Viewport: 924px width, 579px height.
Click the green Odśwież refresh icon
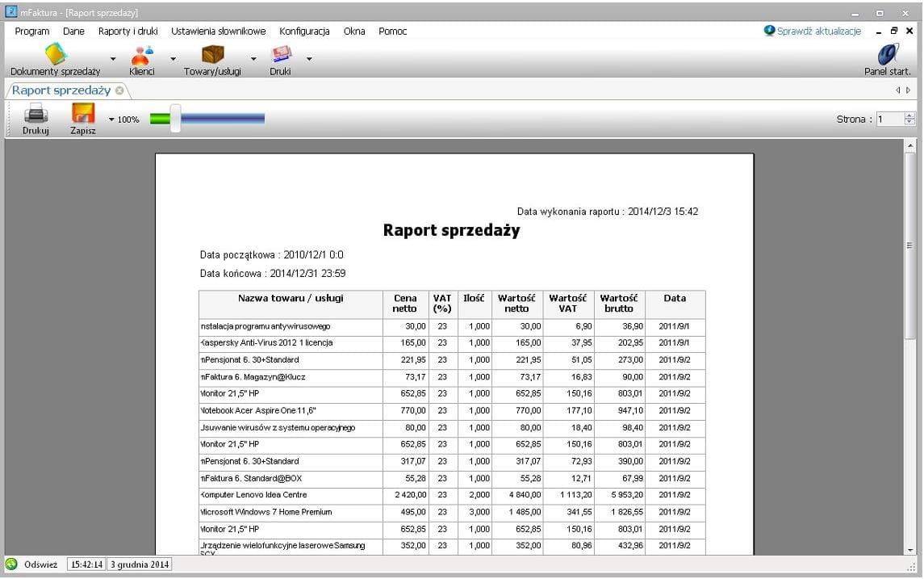pos(11,564)
